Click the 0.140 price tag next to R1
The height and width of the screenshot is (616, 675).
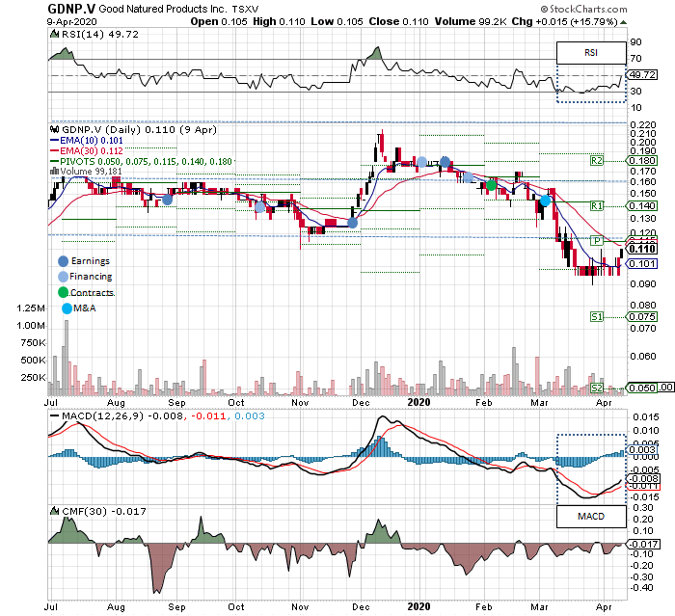pos(642,205)
